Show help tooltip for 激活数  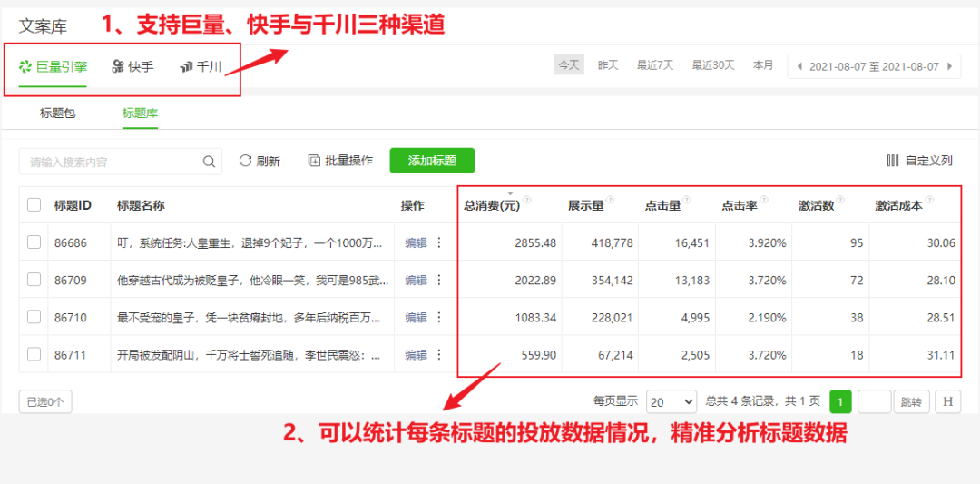(x=840, y=200)
